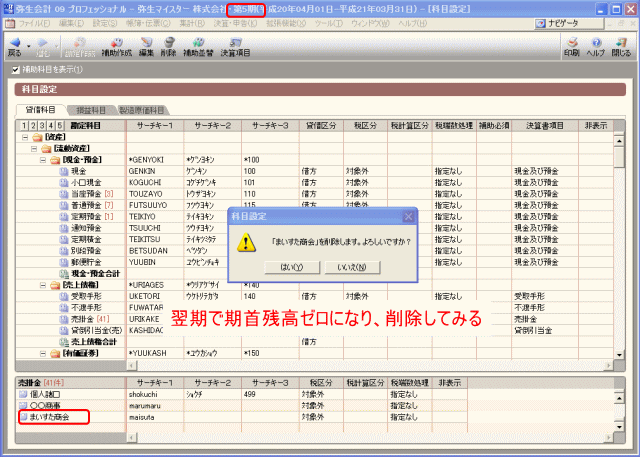Click the 定期預金 account icon
640x457 pixels.
(x=64, y=217)
